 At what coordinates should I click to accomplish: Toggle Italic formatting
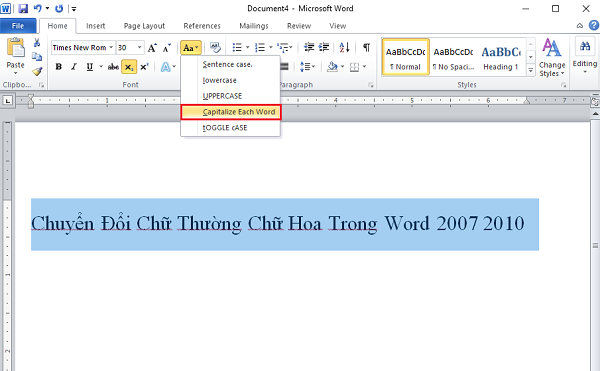(74, 67)
